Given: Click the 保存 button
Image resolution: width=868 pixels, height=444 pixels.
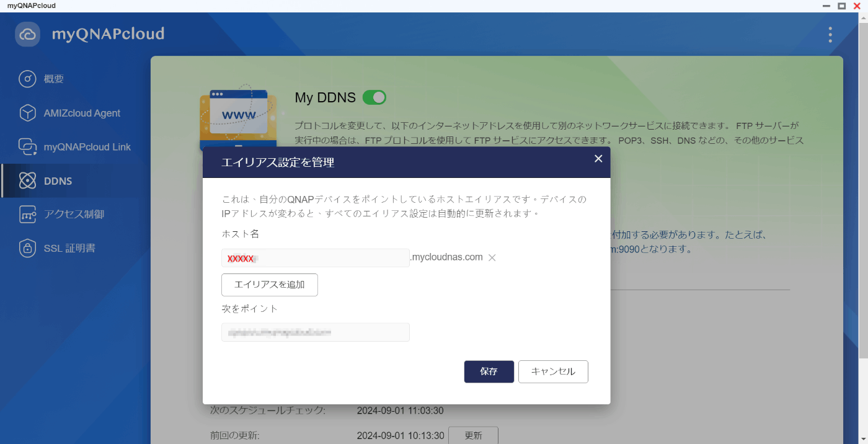Looking at the screenshot, I should [489, 371].
